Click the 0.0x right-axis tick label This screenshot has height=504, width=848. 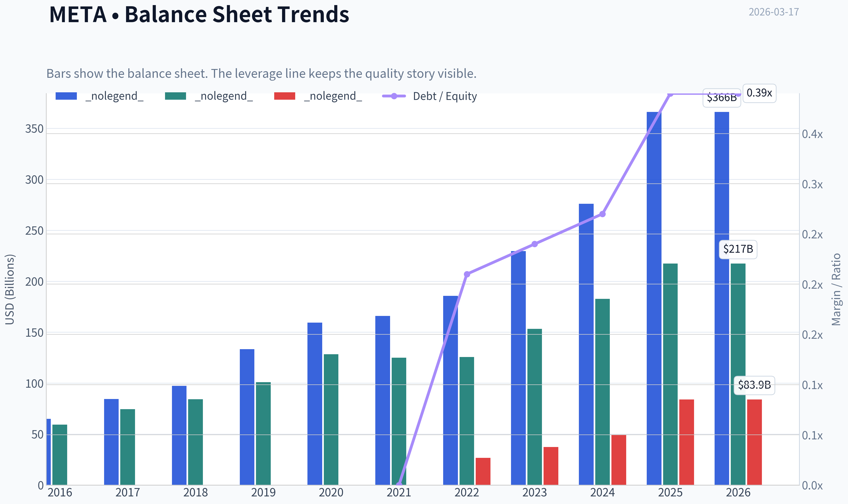(812, 486)
